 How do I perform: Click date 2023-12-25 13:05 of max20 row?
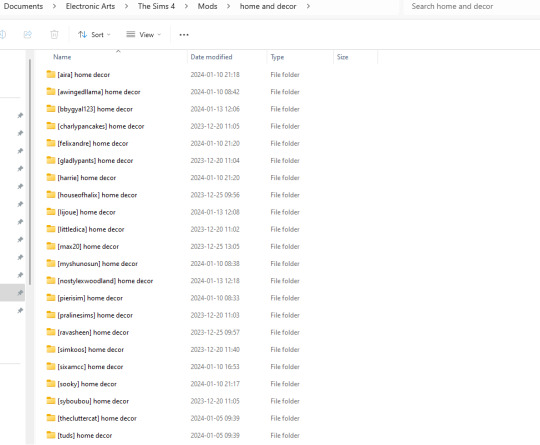pos(215,247)
